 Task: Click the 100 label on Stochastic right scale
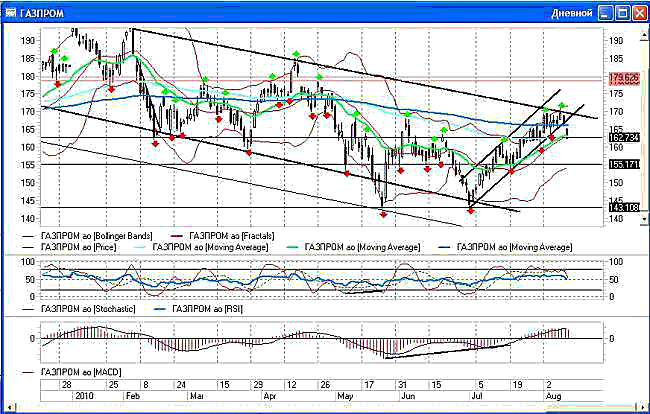(616, 261)
